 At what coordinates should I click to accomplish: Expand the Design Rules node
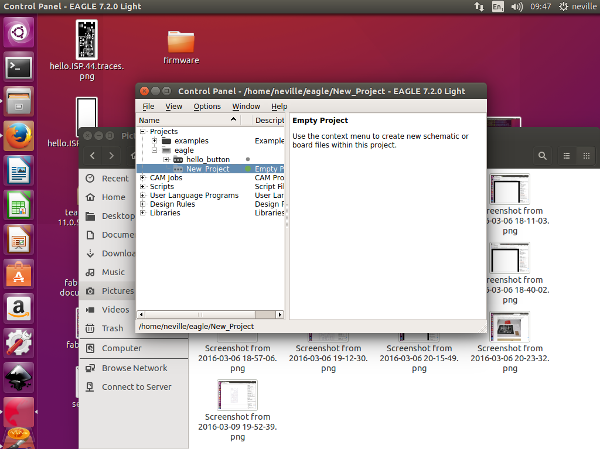tap(143, 204)
